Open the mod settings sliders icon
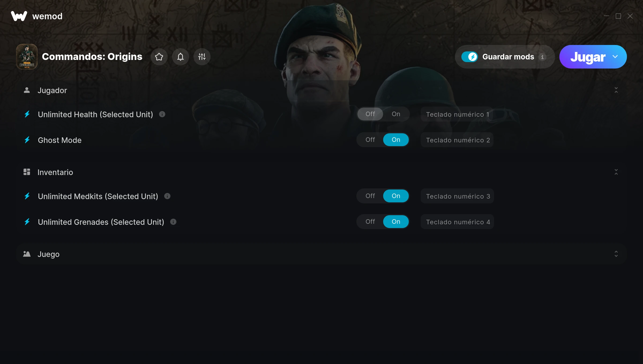Image resolution: width=643 pixels, height=364 pixels. pyautogui.click(x=202, y=57)
